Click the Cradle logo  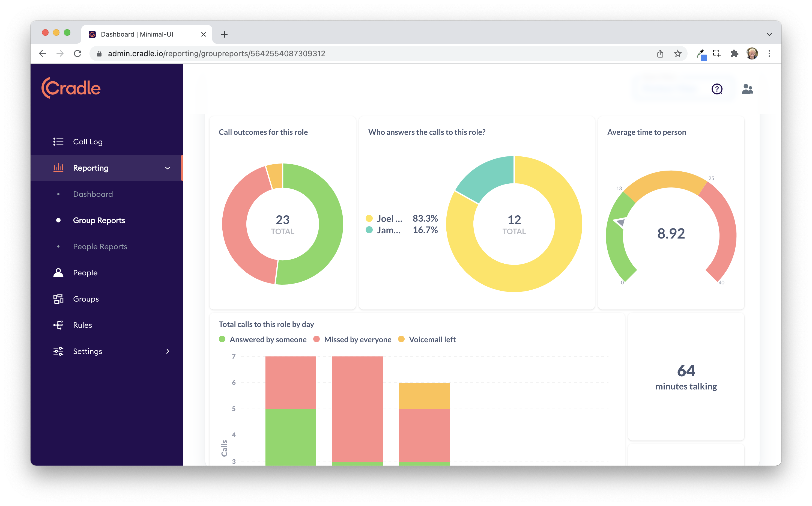coord(71,88)
